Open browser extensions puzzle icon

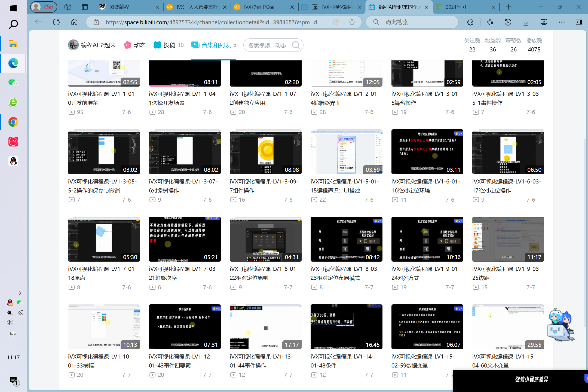tap(470, 22)
